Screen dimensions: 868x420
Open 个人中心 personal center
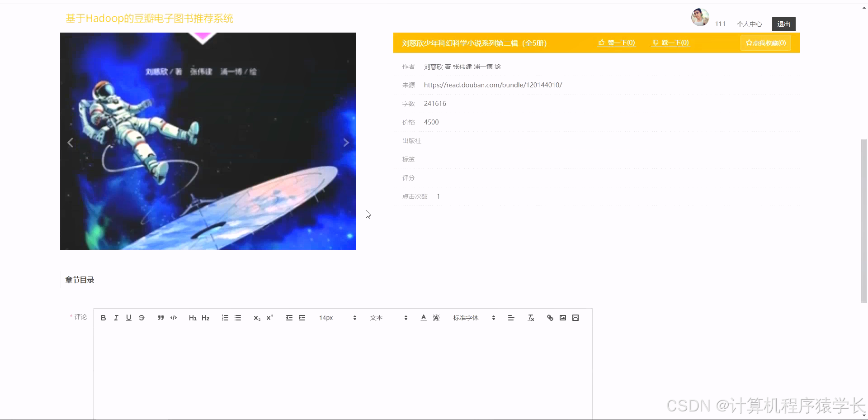[x=750, y=24]
